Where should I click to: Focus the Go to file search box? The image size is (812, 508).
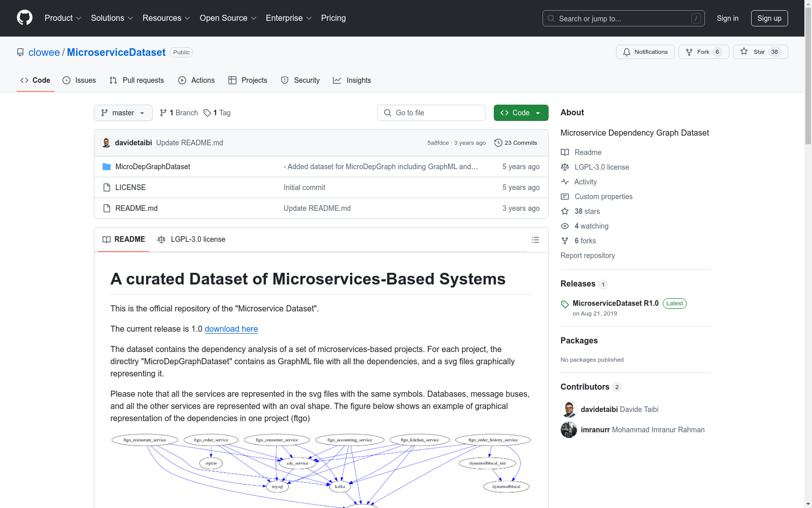coord(431,113)
